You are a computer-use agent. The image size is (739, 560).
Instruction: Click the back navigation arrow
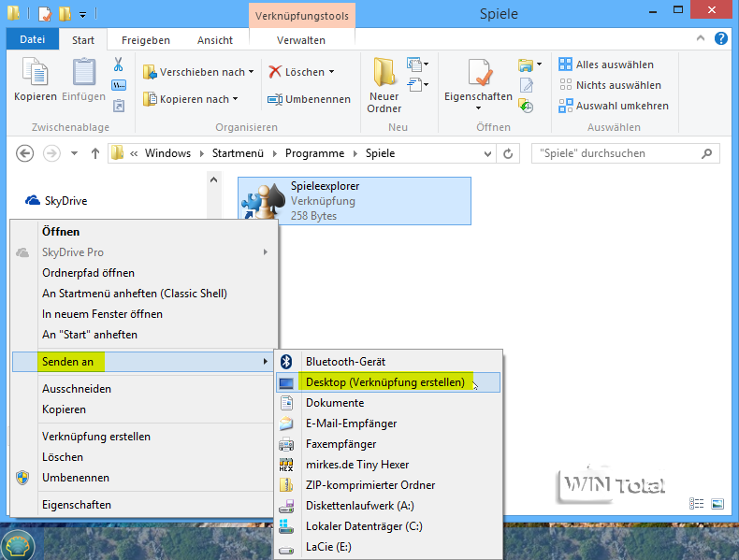(x=24, y=153)
